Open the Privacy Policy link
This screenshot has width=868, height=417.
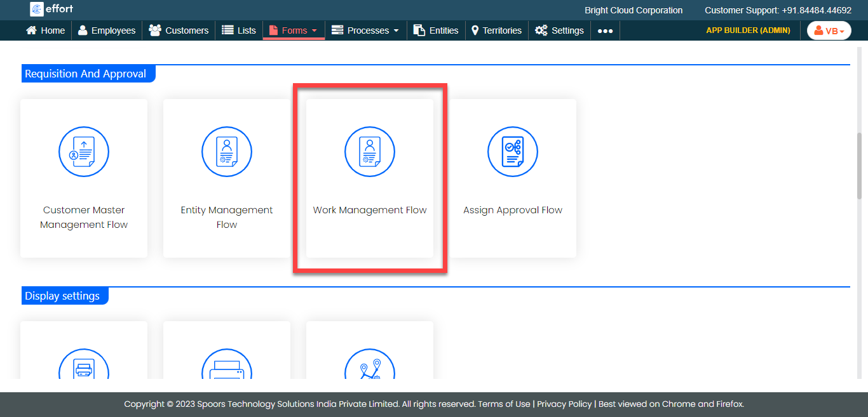pos(564,404)
